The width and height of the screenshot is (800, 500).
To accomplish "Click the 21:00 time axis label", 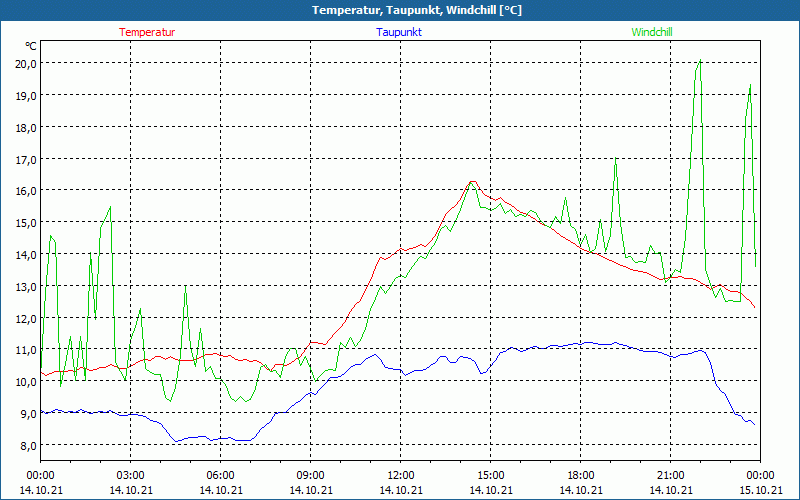I will (x=670, y=476).
